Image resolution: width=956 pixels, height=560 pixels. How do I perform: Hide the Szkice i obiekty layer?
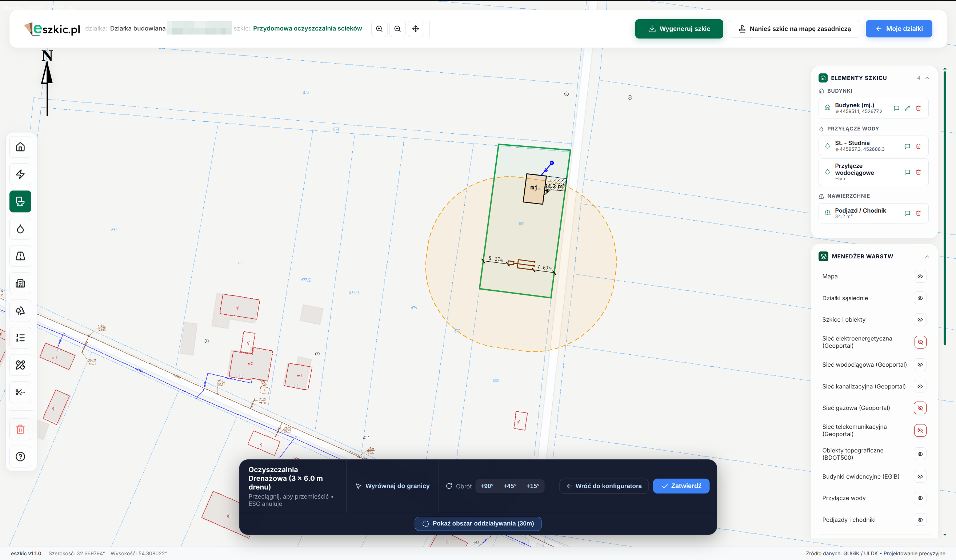(920, 320)
